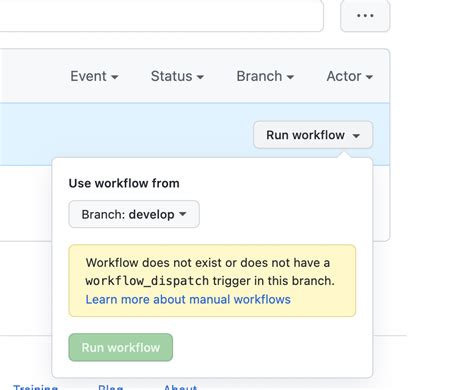Open the Blog footer link
This screenshot has width=474, height=390.
(x=111, y=387)
